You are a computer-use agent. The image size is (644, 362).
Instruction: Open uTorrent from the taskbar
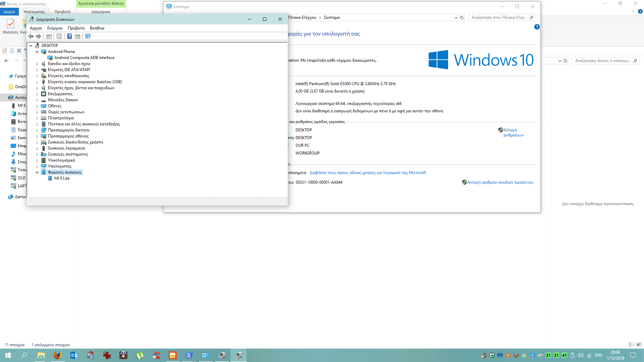[140, 355]
